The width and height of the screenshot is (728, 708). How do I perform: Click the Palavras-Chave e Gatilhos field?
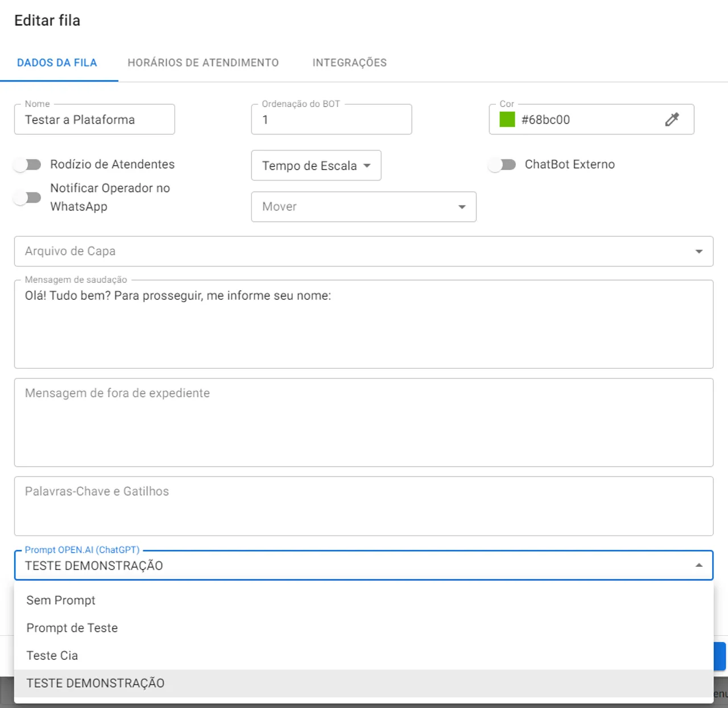tap(363, 505)
